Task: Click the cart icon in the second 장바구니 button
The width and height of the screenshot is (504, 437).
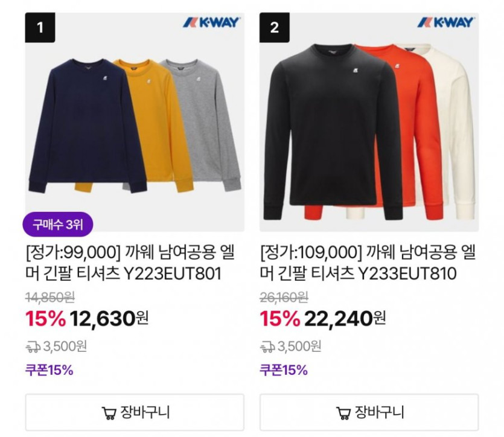Action: [x=343, y=413]
